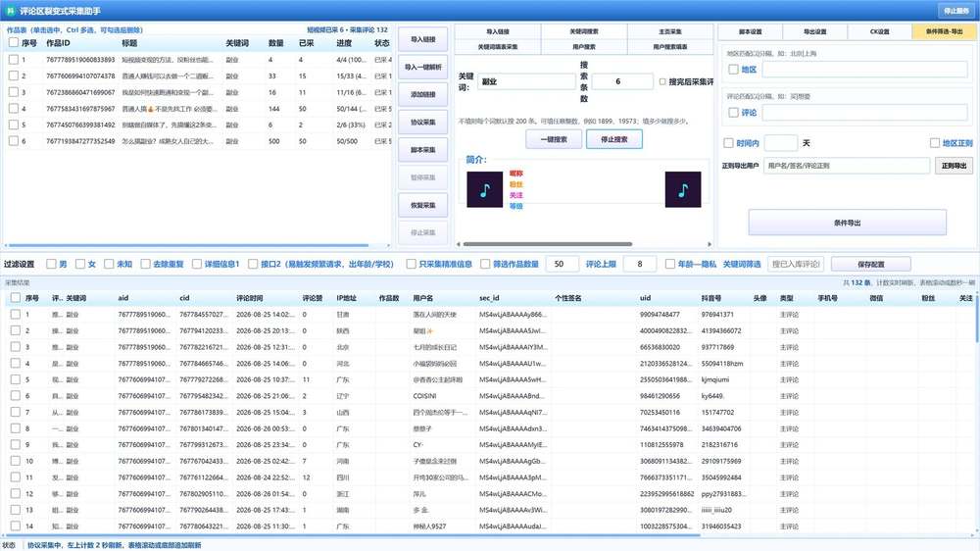
Task: Open the 关键词填表采集 tab
Action: coord(498,47)
